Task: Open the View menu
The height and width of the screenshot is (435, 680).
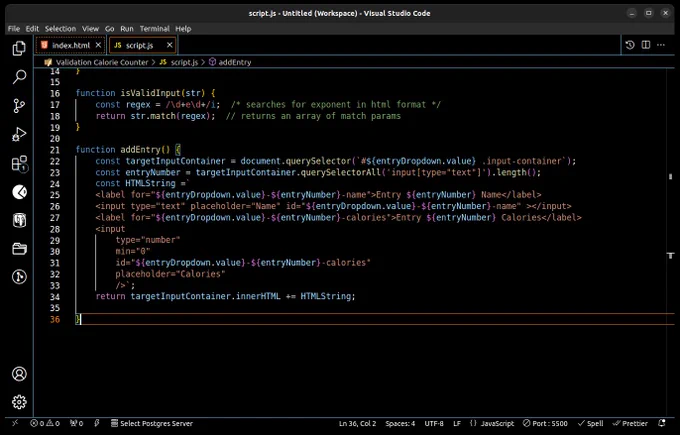Action: 90,29
